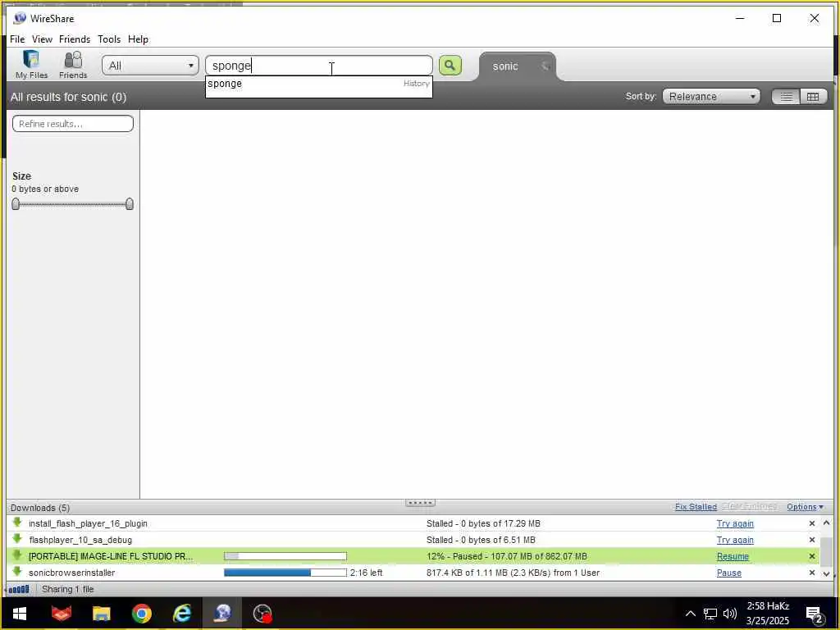Click the FL STUDIO download progress bar
This screenshot has height=630, width=840.
point(285,556)
